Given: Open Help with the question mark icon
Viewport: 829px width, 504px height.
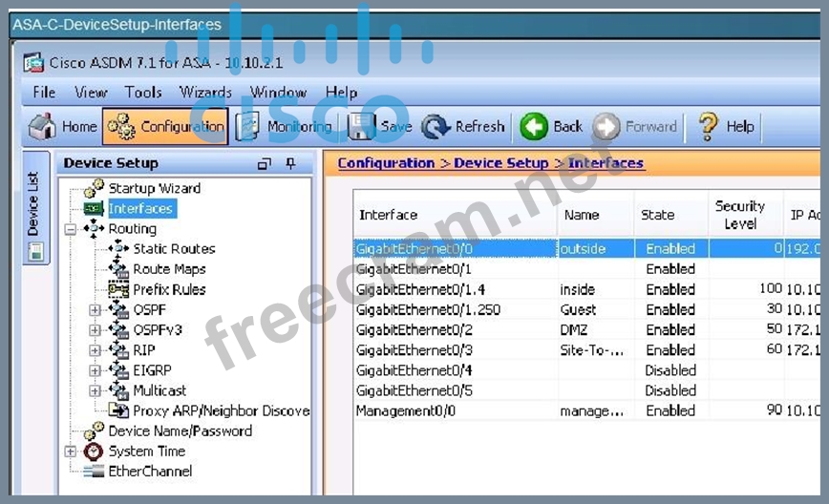Looking at the screenshot, I should tap(708, 126).
